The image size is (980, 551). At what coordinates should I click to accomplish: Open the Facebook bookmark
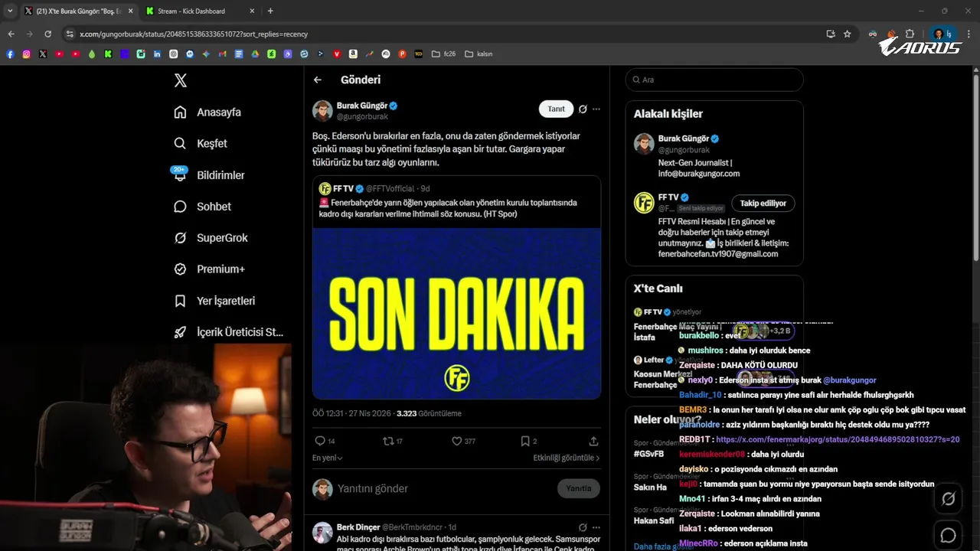click(10, 54)
